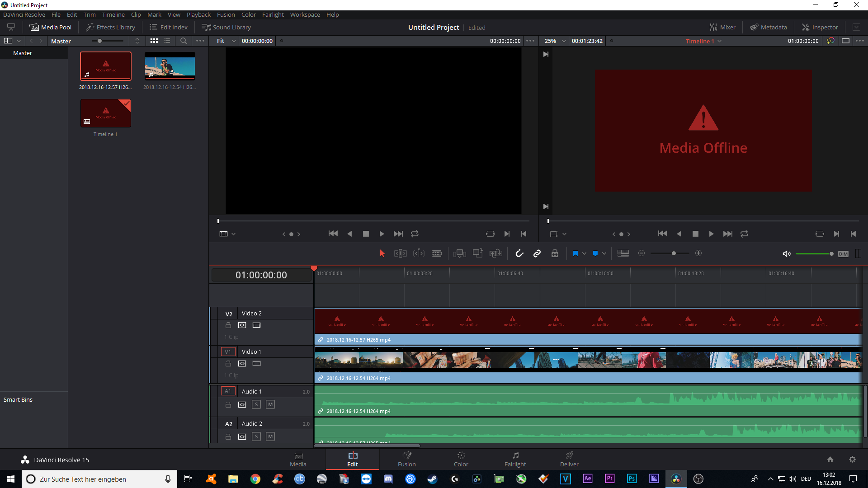The height and width of the screenshot is (488, 868).
Task: Solo the Audio 2 track
Action: point(256,436)
